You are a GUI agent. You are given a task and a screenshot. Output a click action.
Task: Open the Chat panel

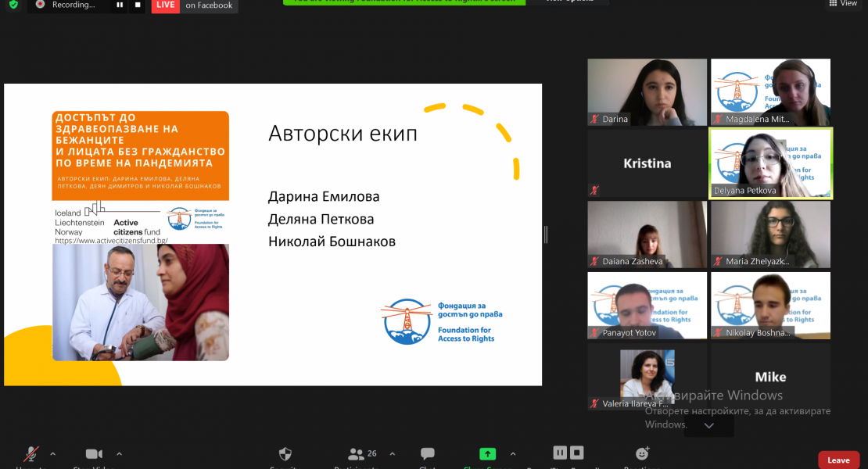[x=428, y=454]
